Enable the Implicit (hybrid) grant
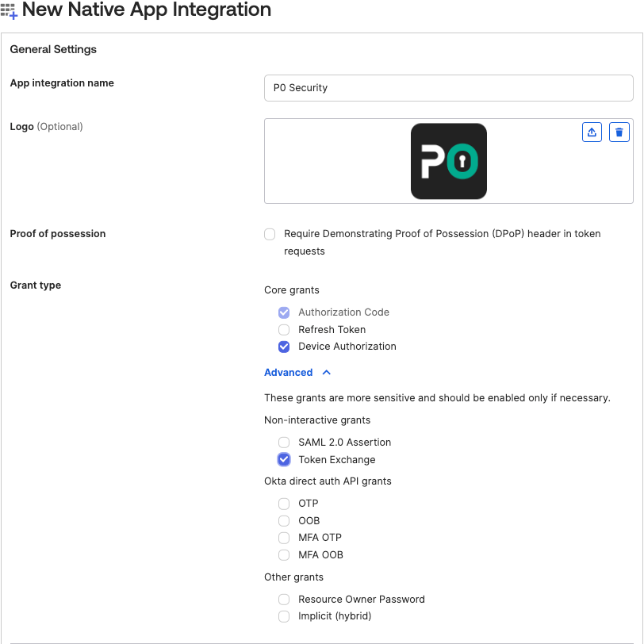 tap(284, 616)
